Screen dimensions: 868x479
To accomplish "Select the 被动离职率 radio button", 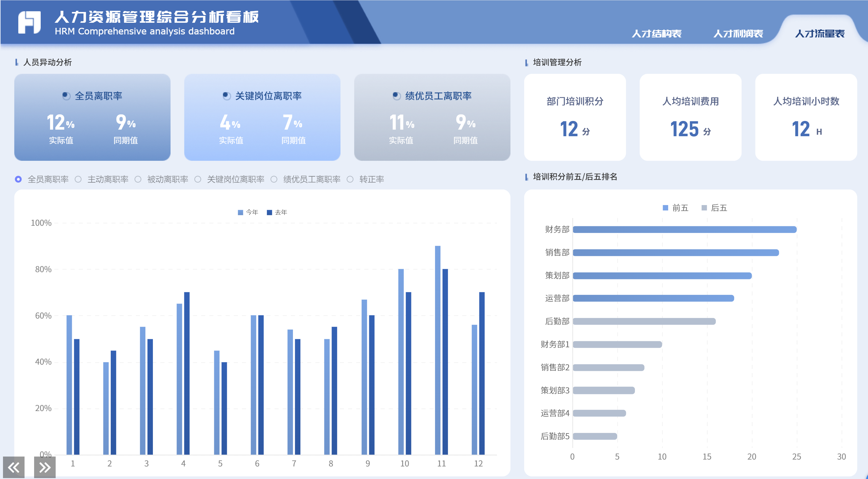I will pyautogui.click(x=138, y=179).
